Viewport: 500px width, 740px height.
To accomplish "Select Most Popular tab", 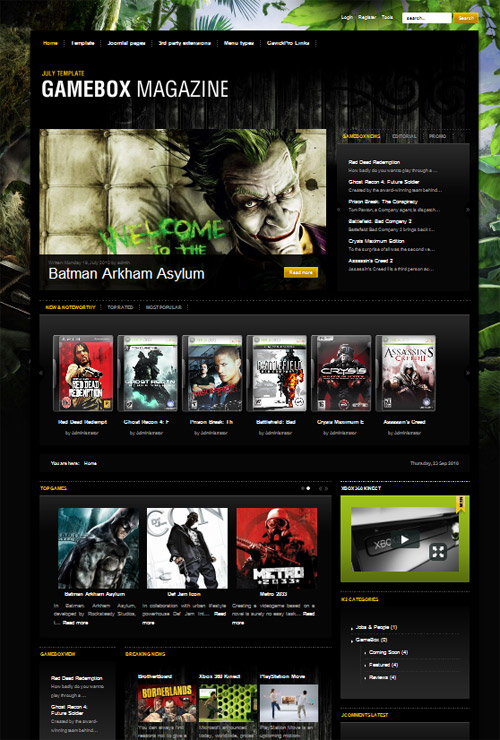I will (163, 307).
